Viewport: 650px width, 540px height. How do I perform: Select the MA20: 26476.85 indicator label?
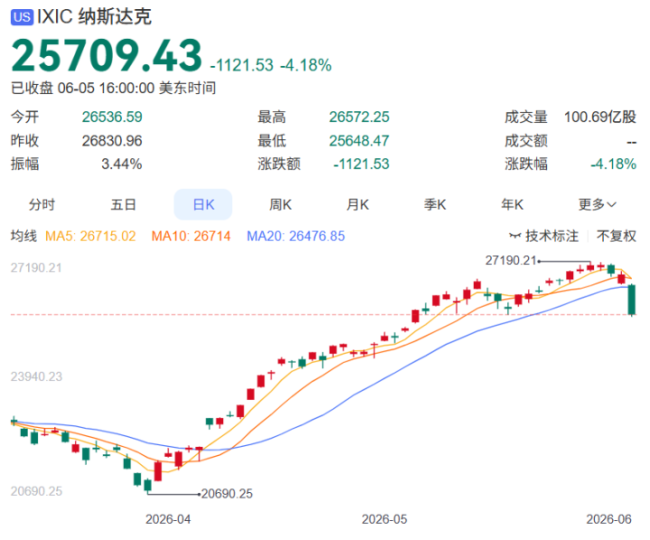296,236
